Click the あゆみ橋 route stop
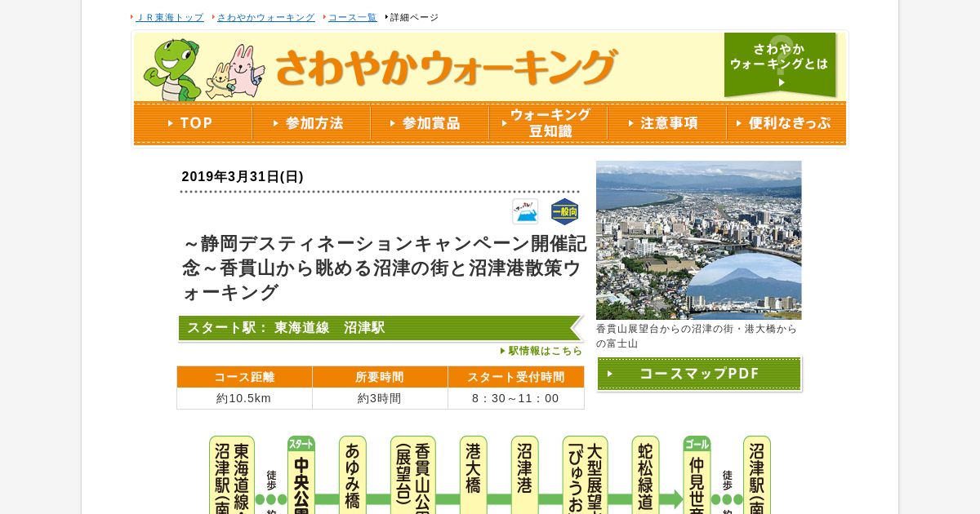The height and width of the screenshot is (514, 980). (x=353, y=475)
